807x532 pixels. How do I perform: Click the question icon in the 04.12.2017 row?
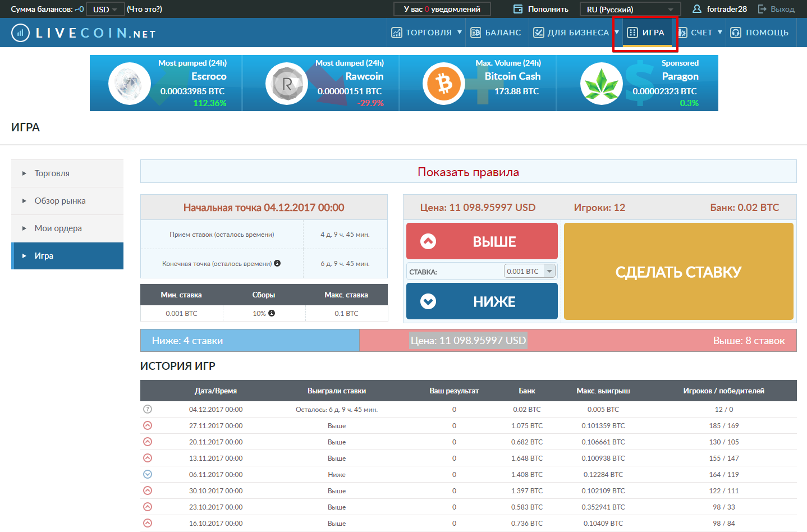pyautogui.click(x=148, y=409)
